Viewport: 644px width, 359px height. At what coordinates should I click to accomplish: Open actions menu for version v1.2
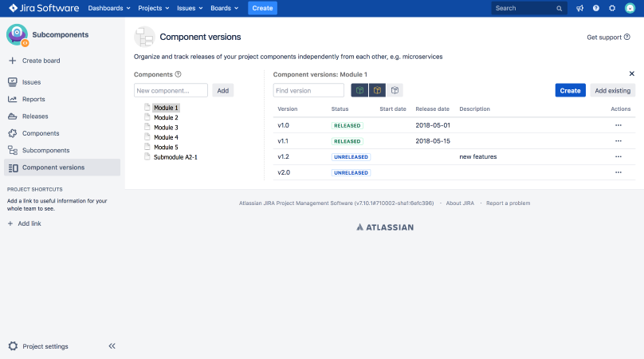point(618,156)
